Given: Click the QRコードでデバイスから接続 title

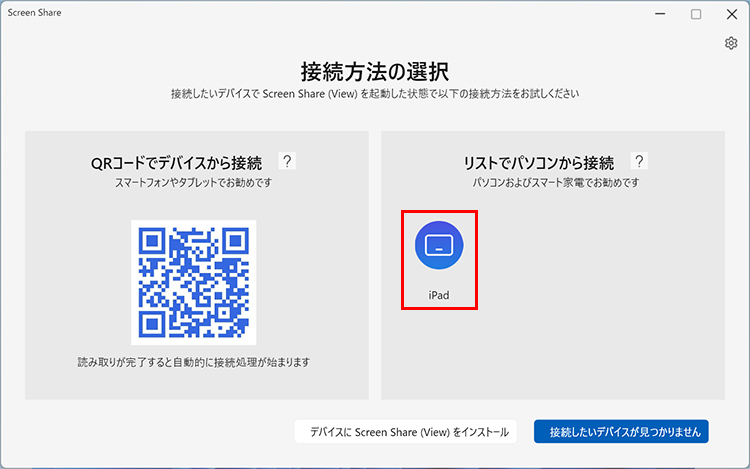Looking at the screenshot, I should 176,163.
